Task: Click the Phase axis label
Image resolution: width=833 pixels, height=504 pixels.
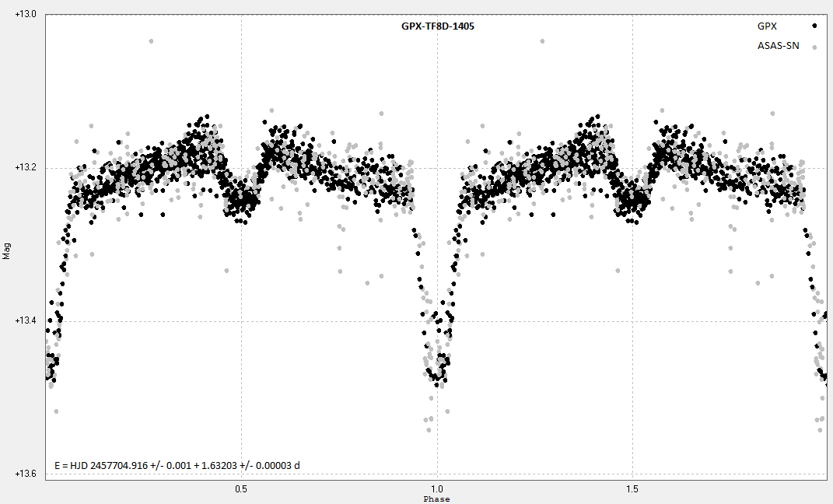Action: 436,499
